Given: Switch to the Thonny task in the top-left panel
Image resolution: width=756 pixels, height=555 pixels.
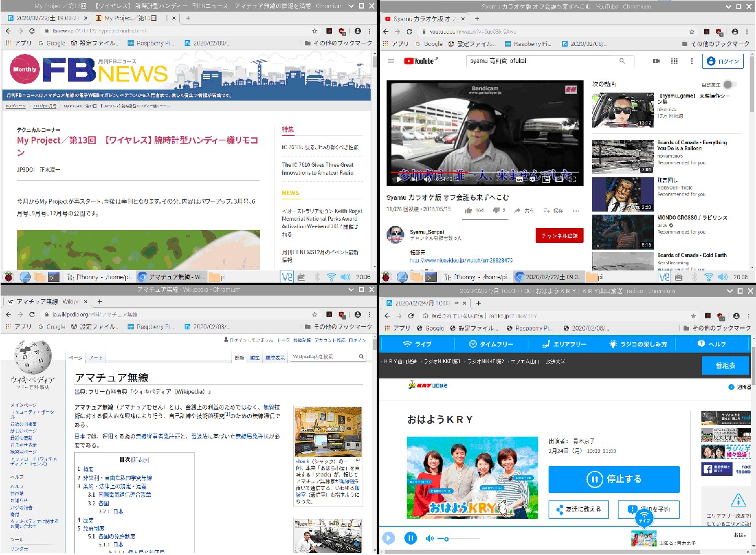Looking at the screenshot, I should [100, 277].
